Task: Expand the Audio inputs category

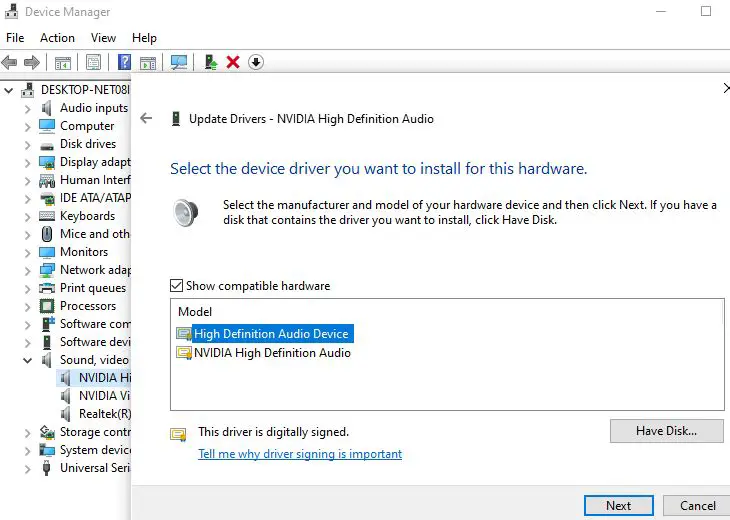Action: (x=27, y=109)
